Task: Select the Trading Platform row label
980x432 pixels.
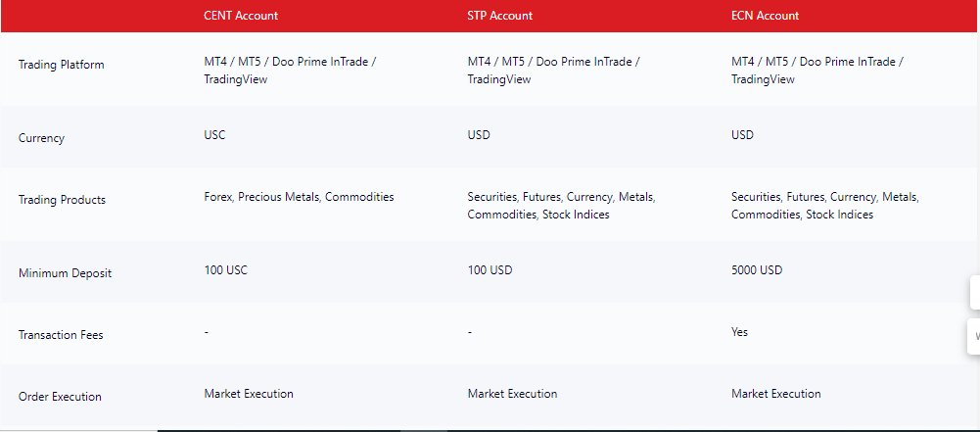Action: click(62, 65)
